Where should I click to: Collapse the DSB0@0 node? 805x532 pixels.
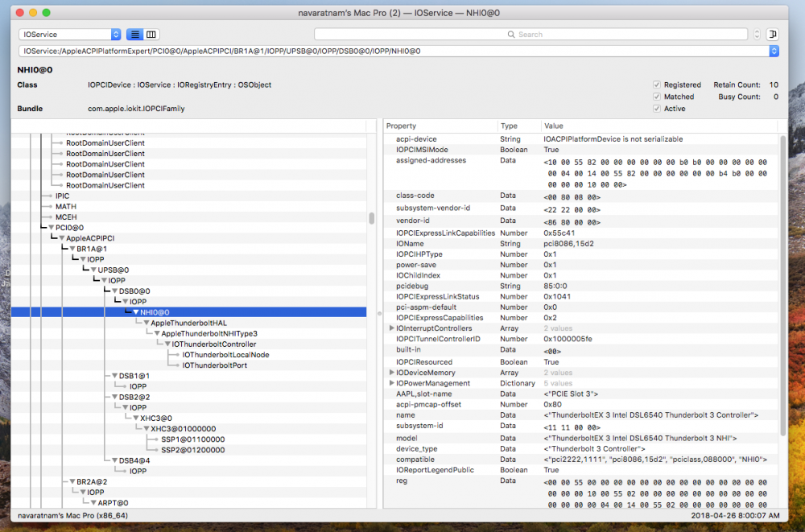coord(114,291)
